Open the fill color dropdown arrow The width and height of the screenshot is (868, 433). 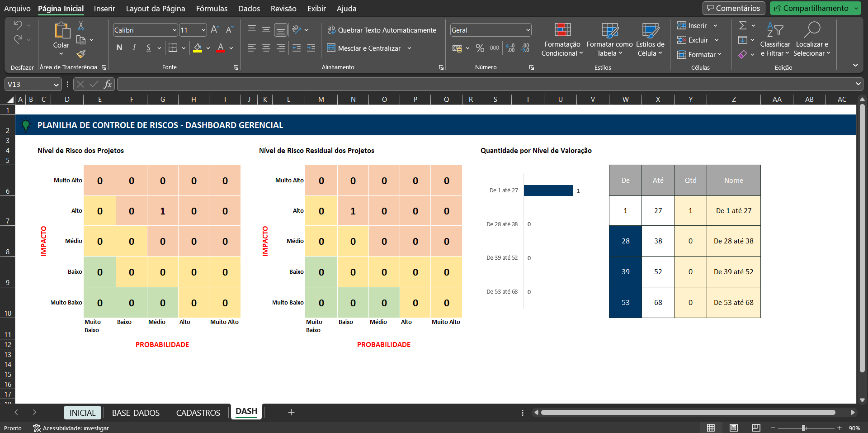point(208,48)
